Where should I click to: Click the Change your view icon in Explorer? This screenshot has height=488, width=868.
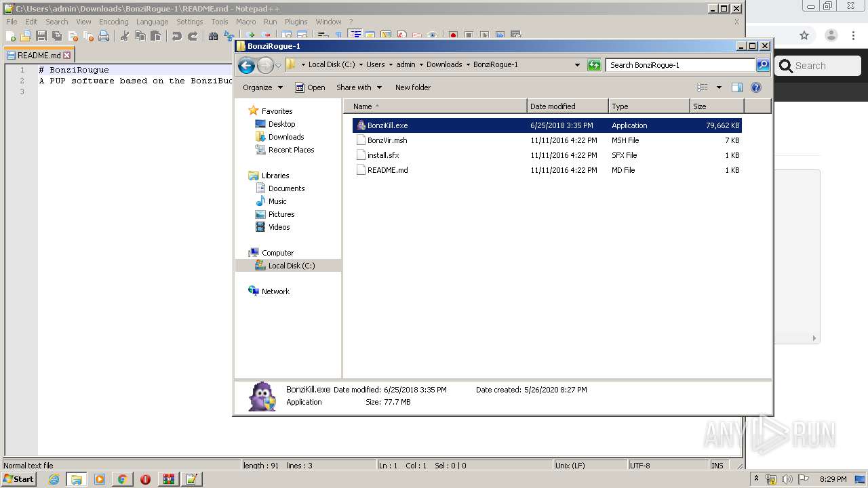[703, 87]
